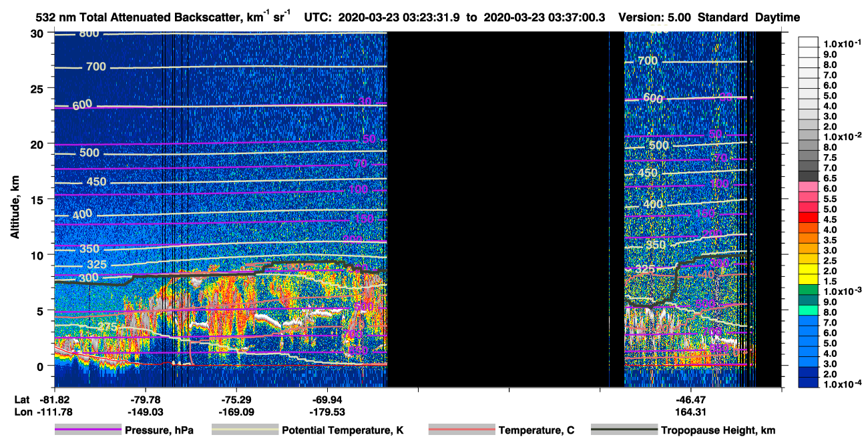Image resolution: width=868 pixels, height=445 pixels.
Task: Click latitude value -75.29
Action: [236, 400]
